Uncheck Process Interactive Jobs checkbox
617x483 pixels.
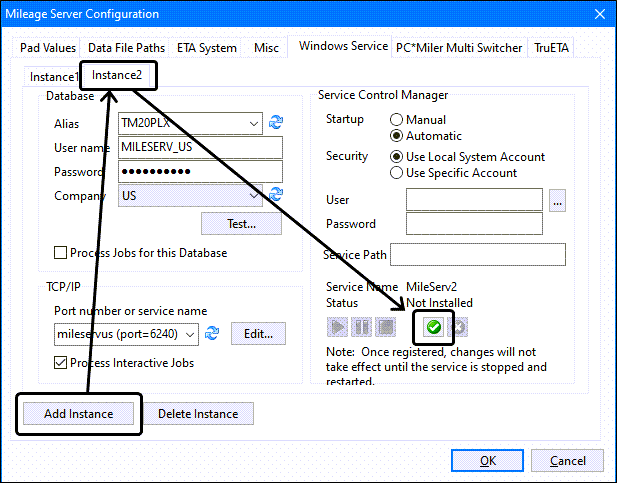[x=62, y=363]
